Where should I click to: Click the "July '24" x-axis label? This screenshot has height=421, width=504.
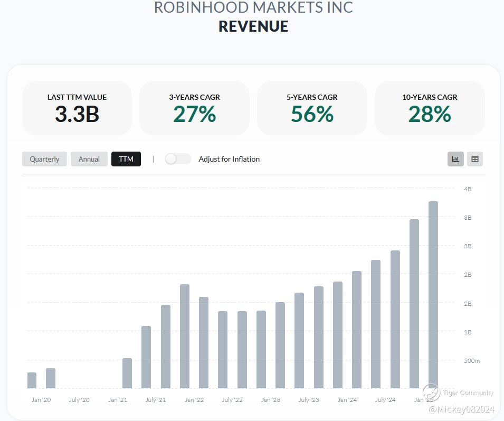385,400
